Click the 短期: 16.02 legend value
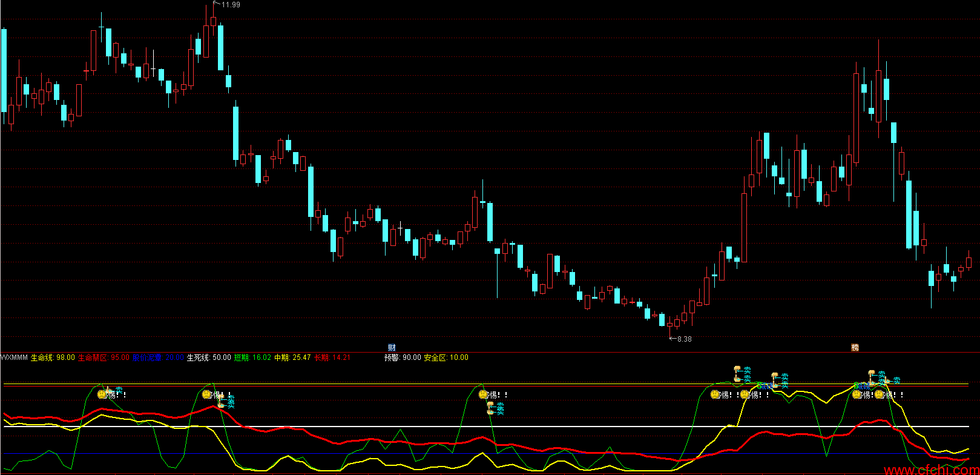Screen dimensions: 980x475 pos(252,357)
